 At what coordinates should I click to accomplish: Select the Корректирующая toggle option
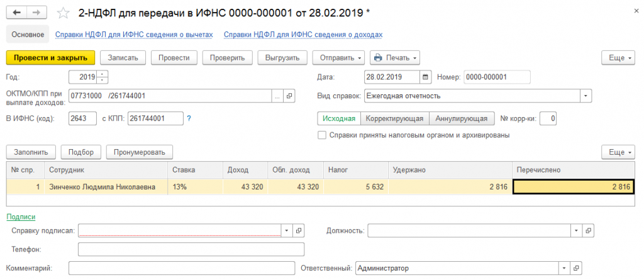[396, 118]
